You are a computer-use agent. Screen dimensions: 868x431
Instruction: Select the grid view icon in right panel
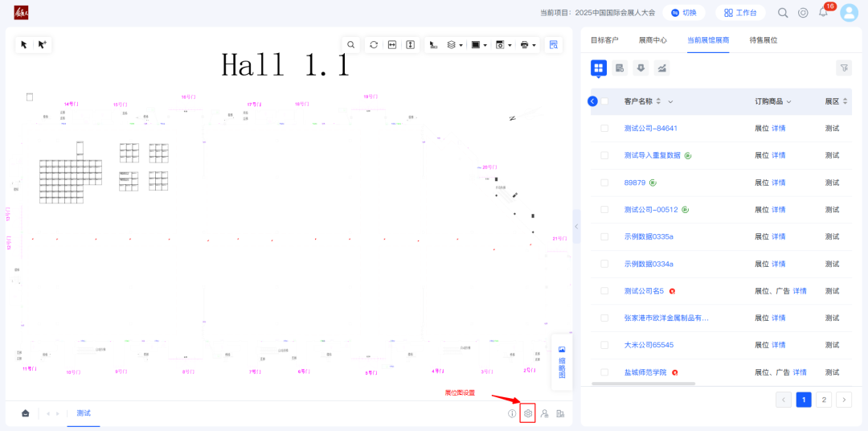click(x=599, y=68)
